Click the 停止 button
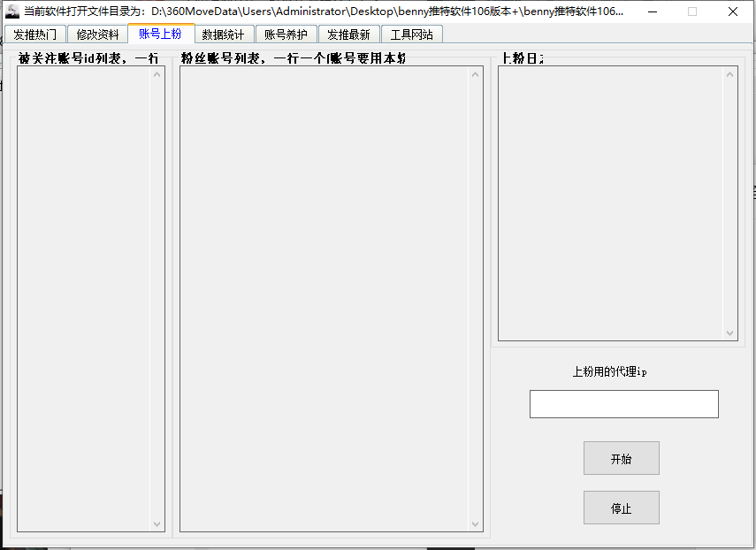The image size is (756, 550). [621, 508]
